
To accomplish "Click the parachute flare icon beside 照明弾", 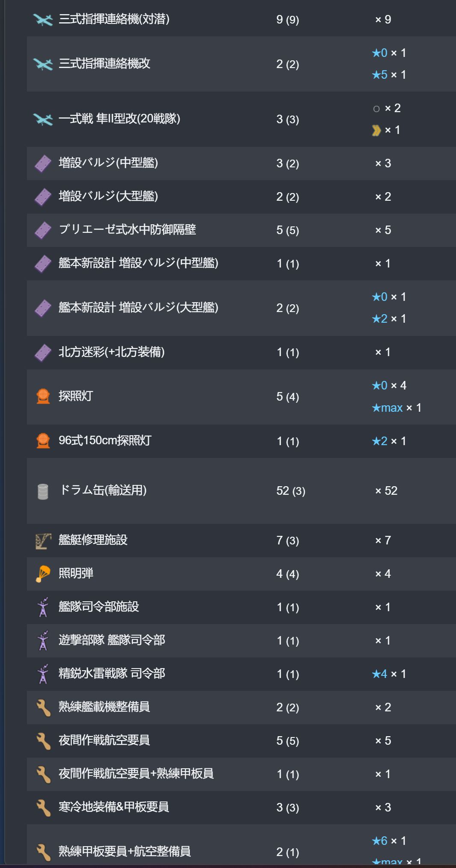I will pos(43,574).
